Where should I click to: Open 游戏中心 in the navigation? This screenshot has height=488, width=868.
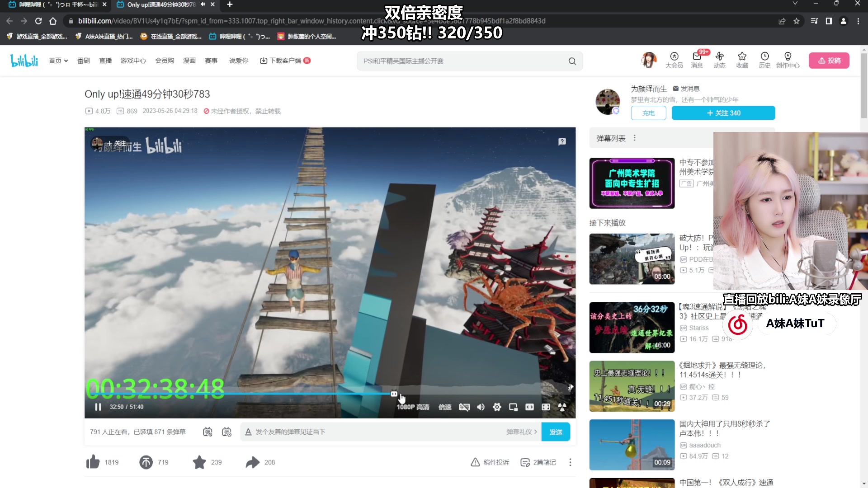[x=133, y=61]
